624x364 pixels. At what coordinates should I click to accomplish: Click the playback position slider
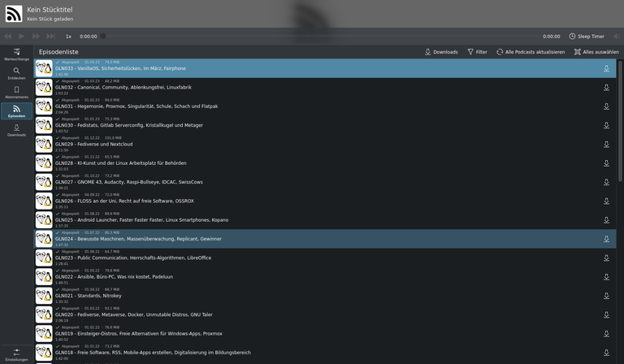coord(320,37)
